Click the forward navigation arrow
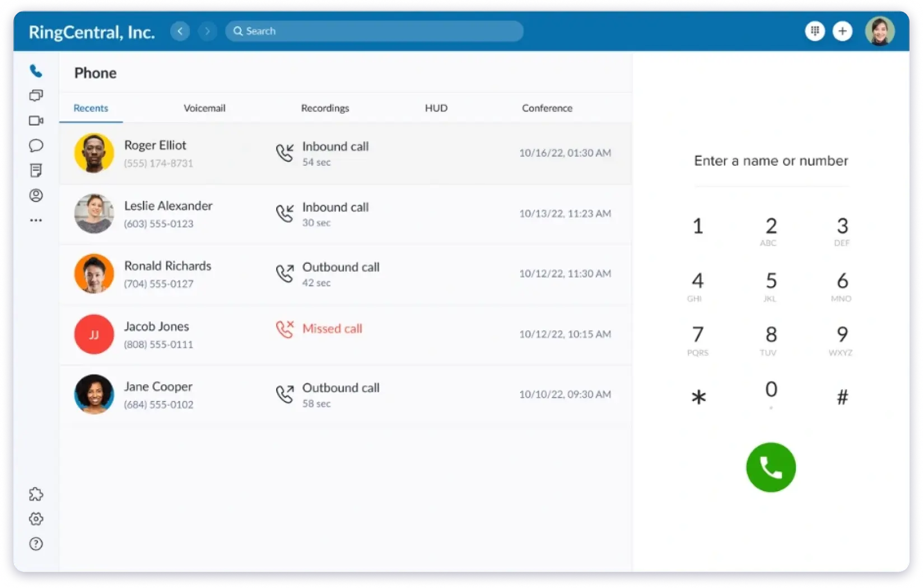Viewport: 923px width, 588px height. [208, 31]
